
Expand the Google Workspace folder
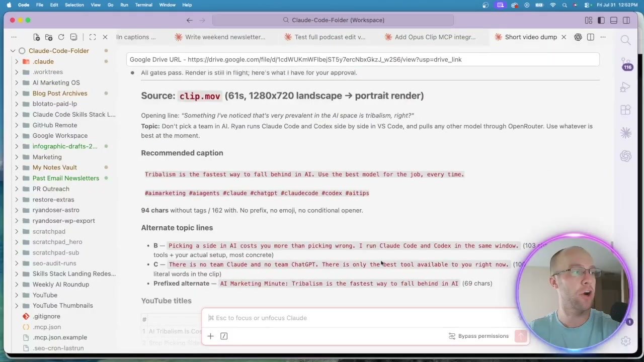coord(17,136)
